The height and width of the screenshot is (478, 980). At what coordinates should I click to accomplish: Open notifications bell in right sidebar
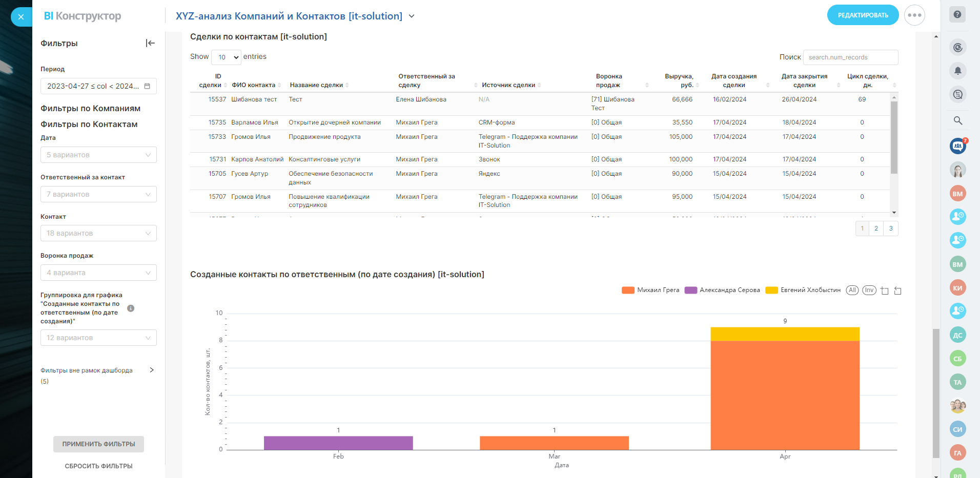tap(957, 71)
